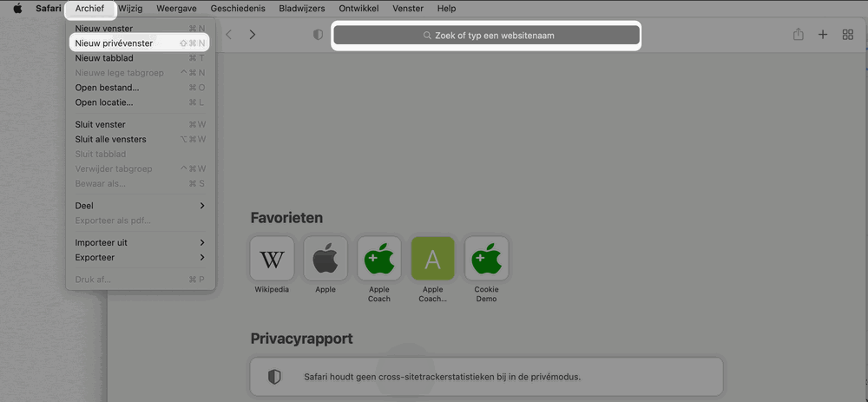
Task: Expand the Importeer uit submenu
Action: (140, 242)
